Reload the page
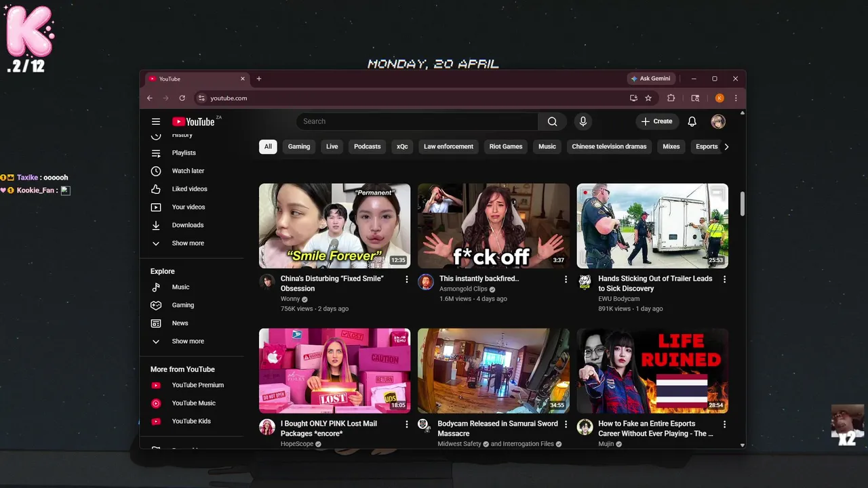868x488 pixels. (x=182, y=98)
